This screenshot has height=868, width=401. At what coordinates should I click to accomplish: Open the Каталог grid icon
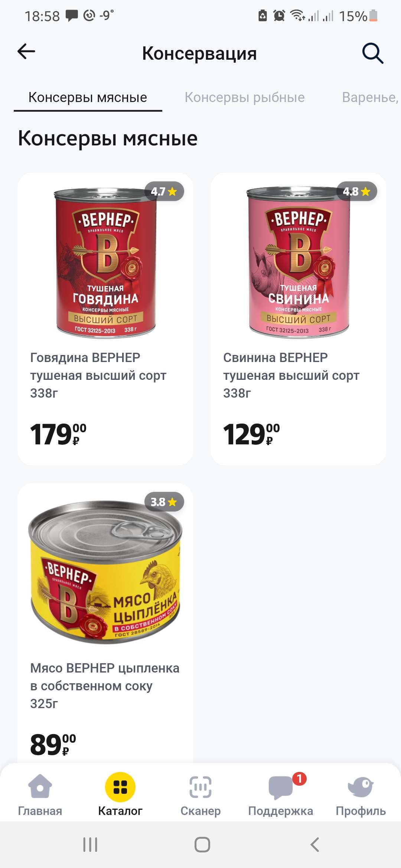point(120,787)
